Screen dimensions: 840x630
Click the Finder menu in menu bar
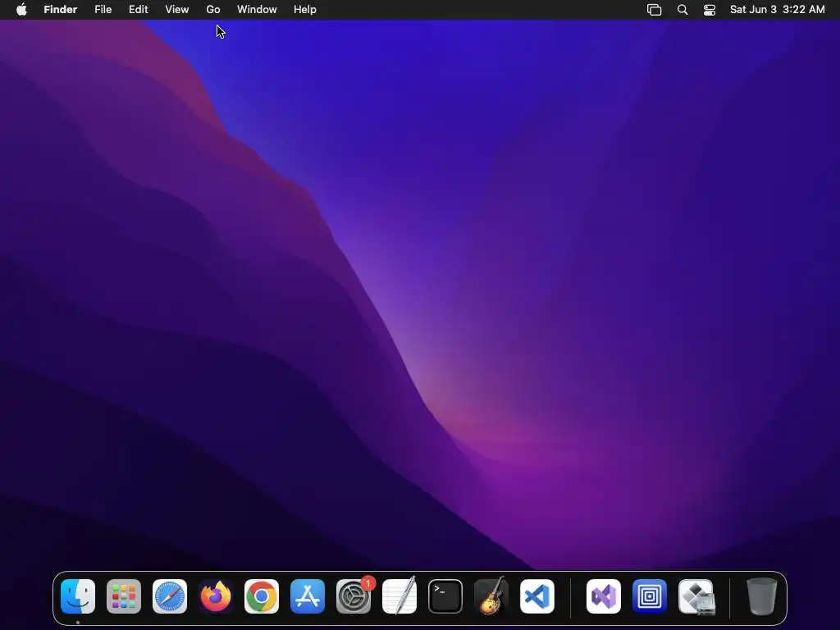(x=61, y=10)
